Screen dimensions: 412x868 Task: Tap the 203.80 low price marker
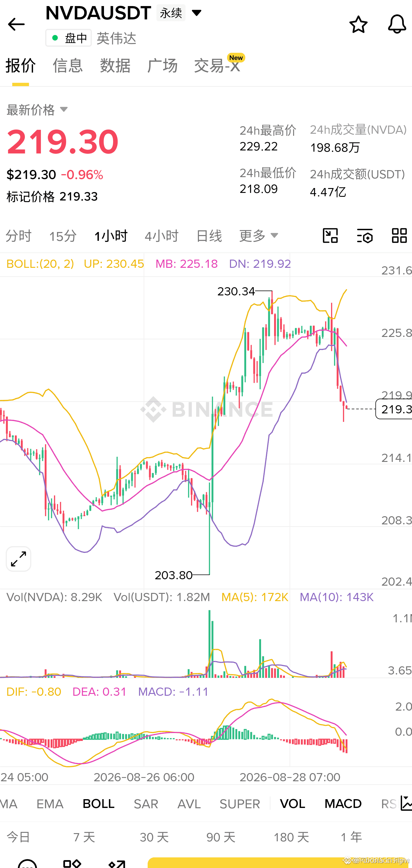173,575
